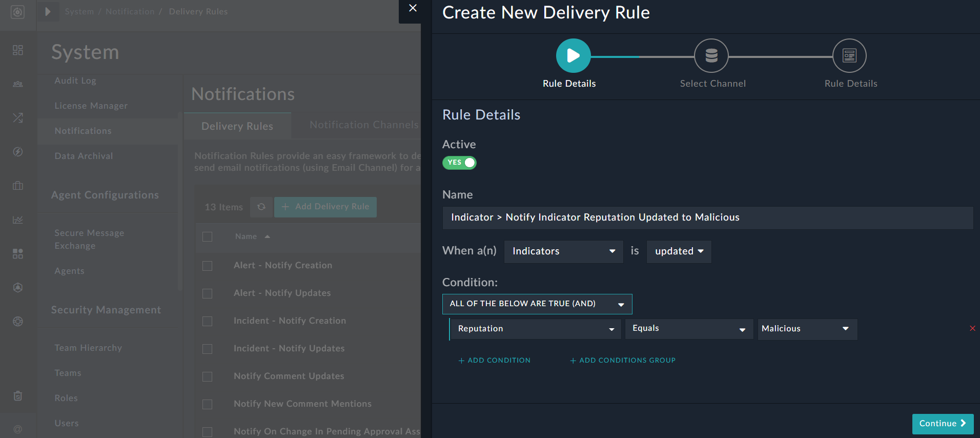
Task: Click the Rule Details play step icon
Action: [573, 55]
